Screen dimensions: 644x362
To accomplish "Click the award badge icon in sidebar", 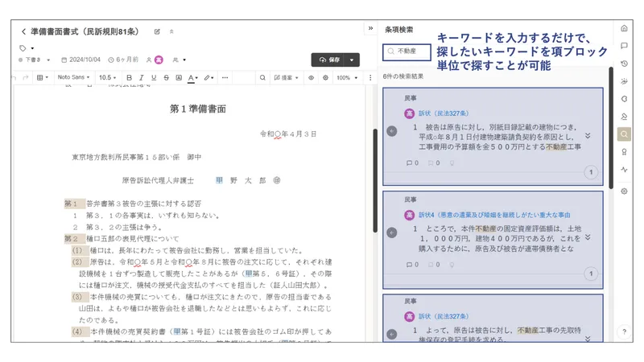I will coord(624,152).
